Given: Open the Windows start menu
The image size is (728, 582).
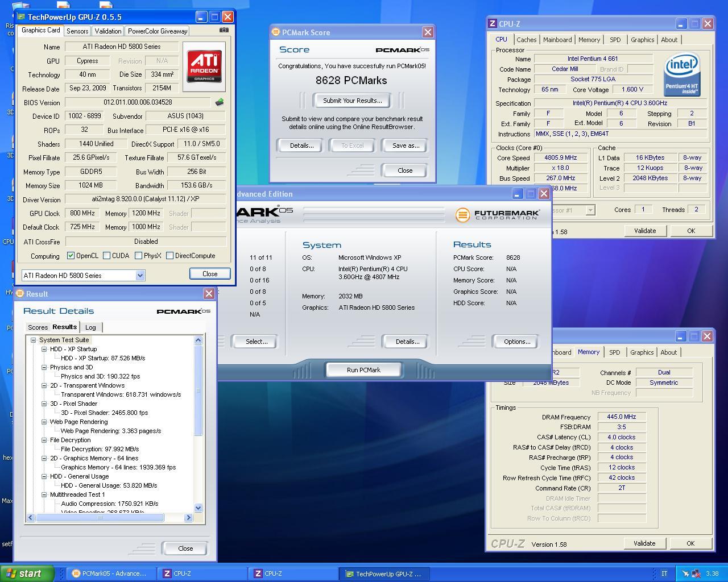Looking at the screenshot, I should [27, 573].
